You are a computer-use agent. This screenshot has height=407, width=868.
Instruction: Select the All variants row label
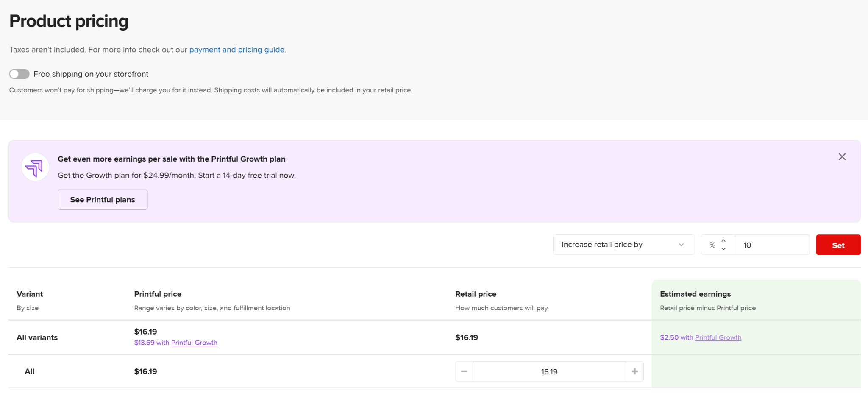point(37,337)
